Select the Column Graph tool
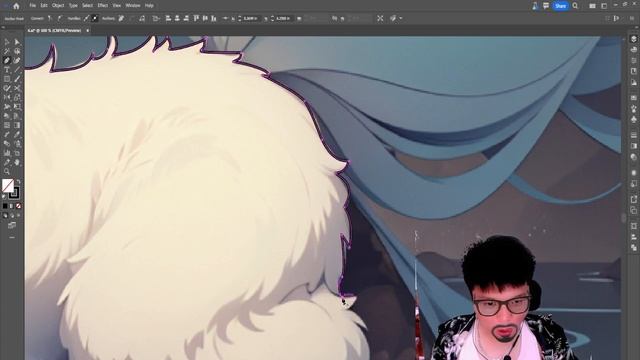Viewport: 640px width, 360px height. 7,153
